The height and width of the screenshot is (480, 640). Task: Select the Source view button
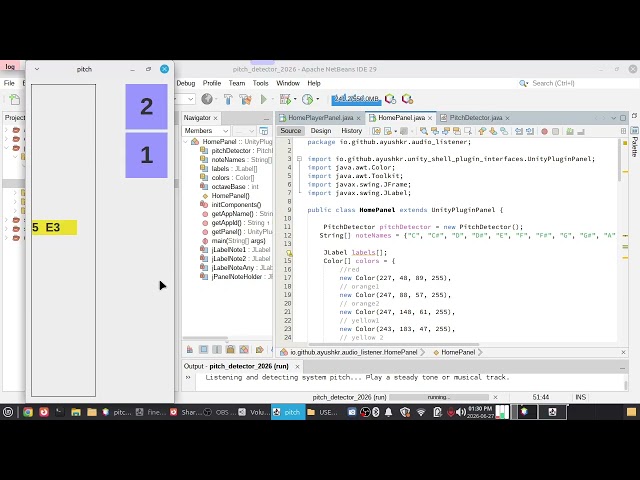click(291, 131)
